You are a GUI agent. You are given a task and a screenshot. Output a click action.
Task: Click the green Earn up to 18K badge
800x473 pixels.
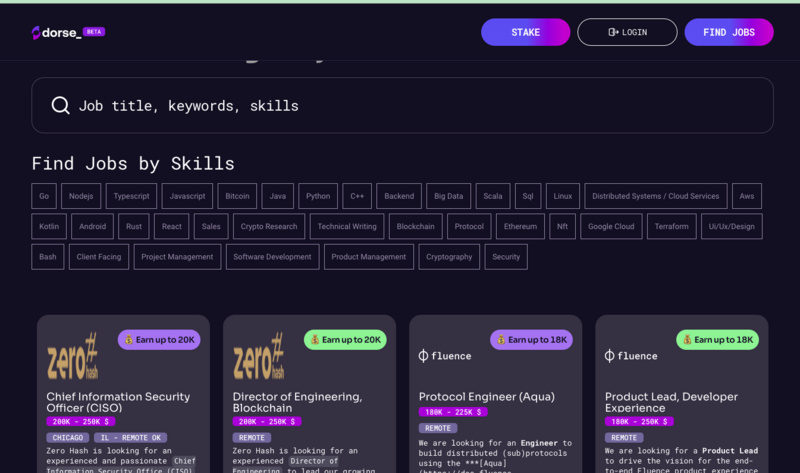coord(717,340)
